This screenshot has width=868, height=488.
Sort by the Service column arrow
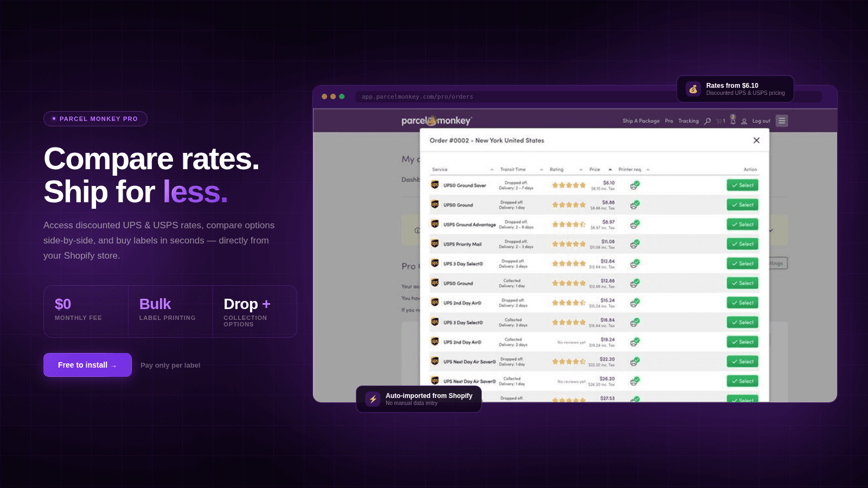click(x=492, y=170)
